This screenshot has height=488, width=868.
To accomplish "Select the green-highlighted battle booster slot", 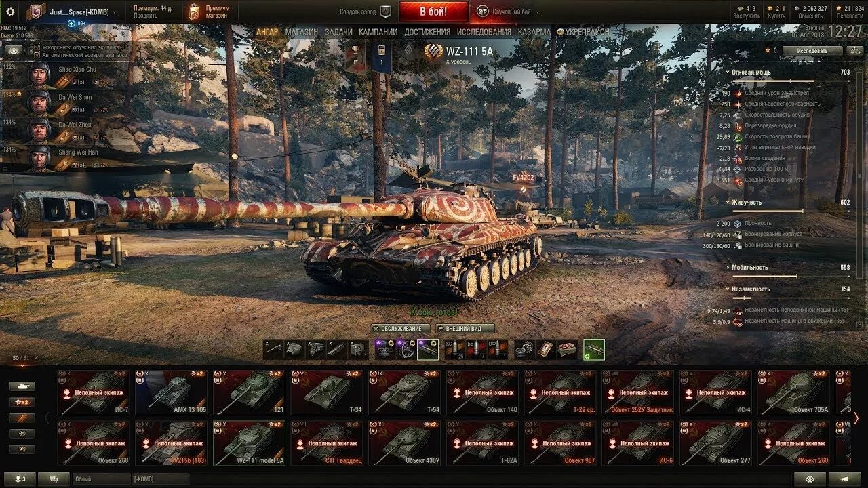I will [594, 350].
